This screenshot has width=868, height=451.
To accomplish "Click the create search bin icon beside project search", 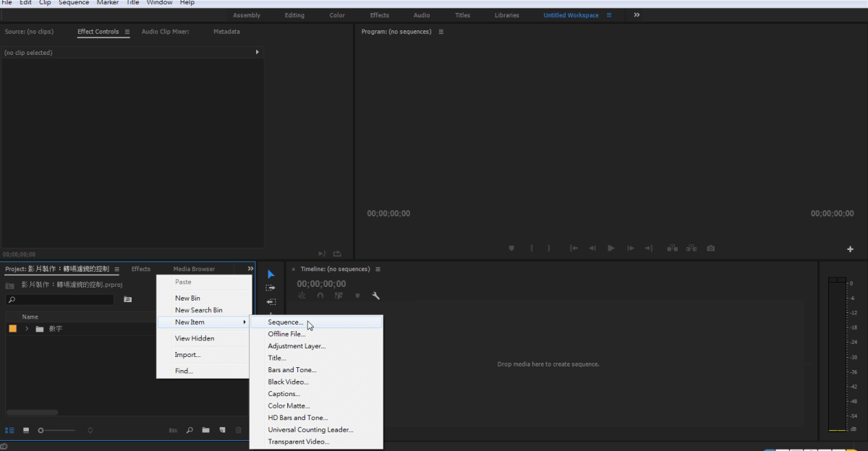I will click(x=128, y=299).
